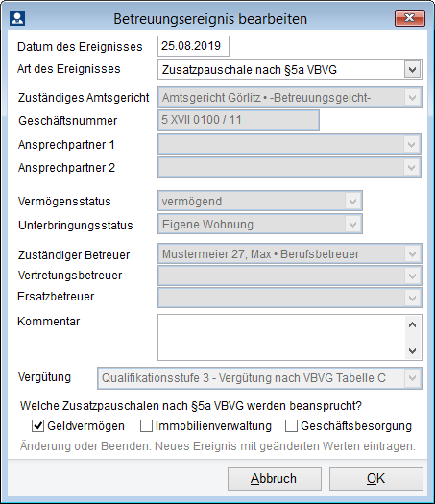Expand the Zuständiger Betreuer dropdown
The width and height of the screenshot is (435, 504).
[x=413, y=254]
